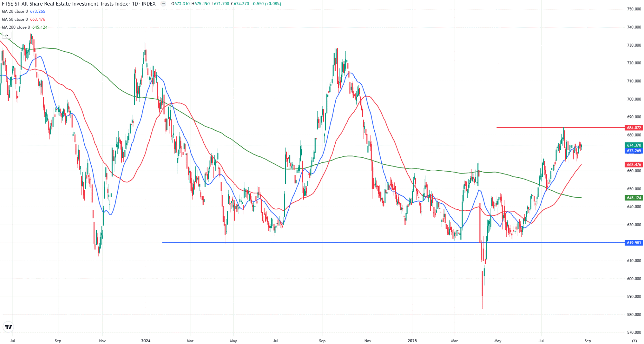Screen dimensions: 644x344
Task: Collapse the indicator legend with the chevron
Action: (6, 35)
